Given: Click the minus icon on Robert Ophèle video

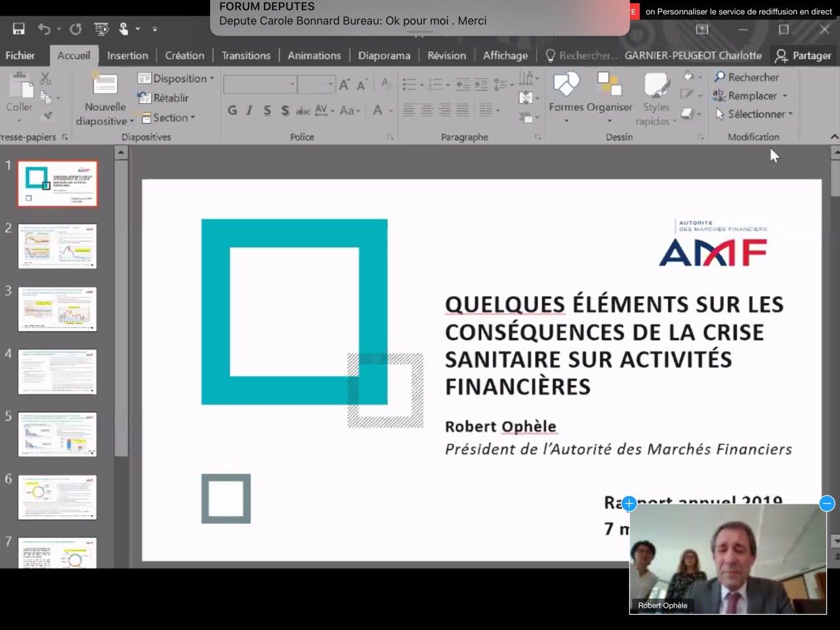Looking at the screenshot, I should click(827, 503).
